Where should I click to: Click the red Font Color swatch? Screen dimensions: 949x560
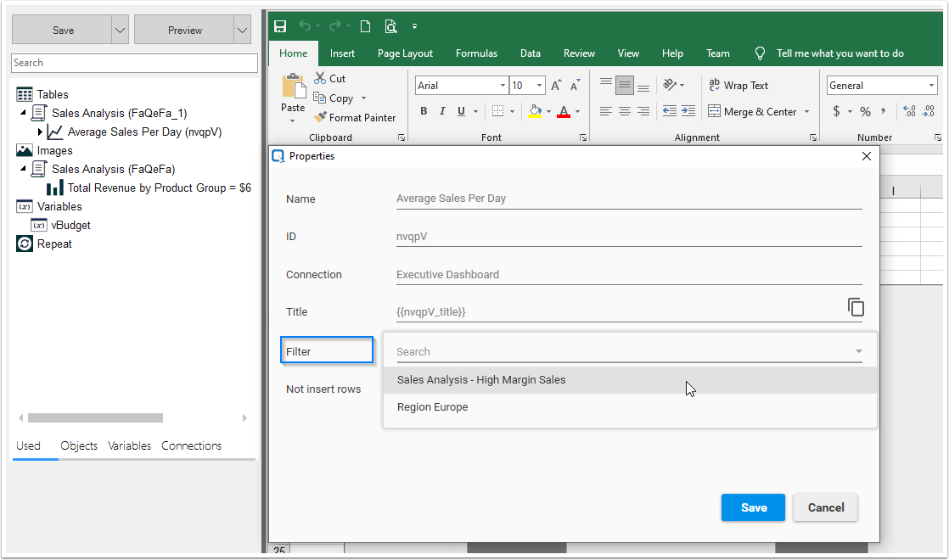[x=563, y=111]
